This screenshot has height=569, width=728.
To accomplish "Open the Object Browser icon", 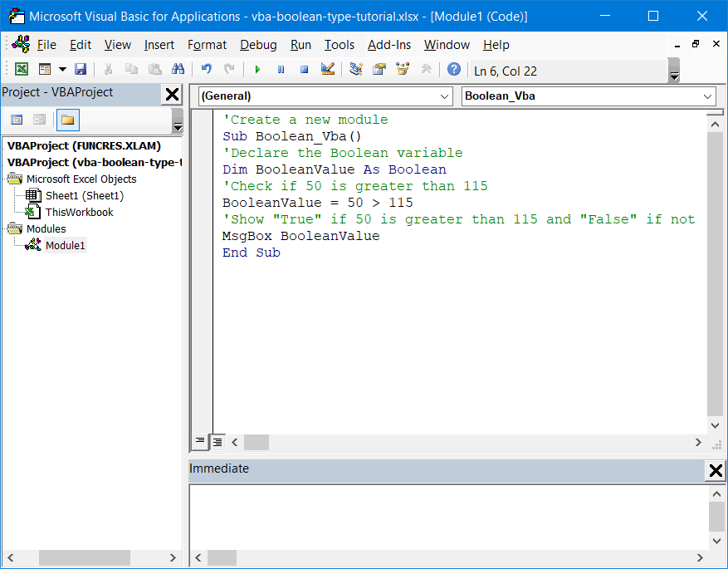I will coord(403,71).
